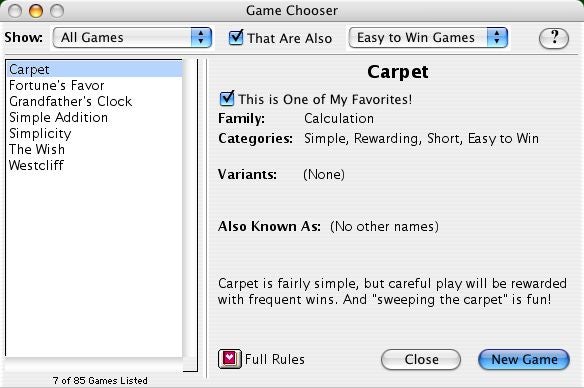Open the All Games dropdown

point(132,37)
